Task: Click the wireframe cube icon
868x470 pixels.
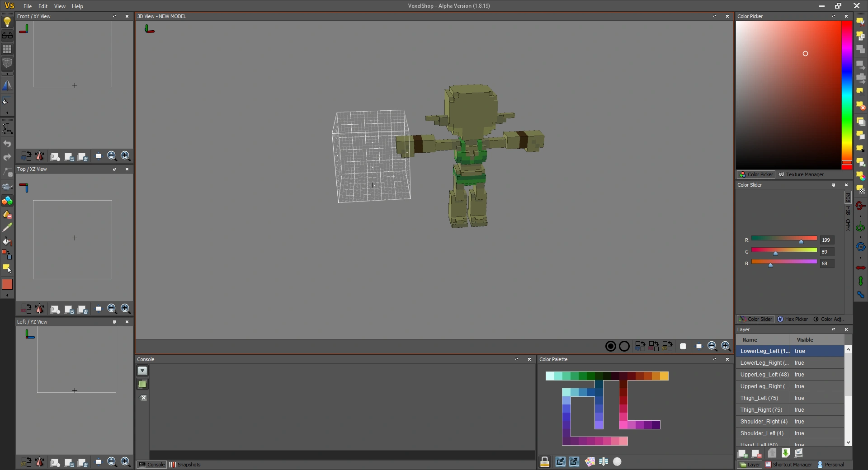Action: click(7, 63)
